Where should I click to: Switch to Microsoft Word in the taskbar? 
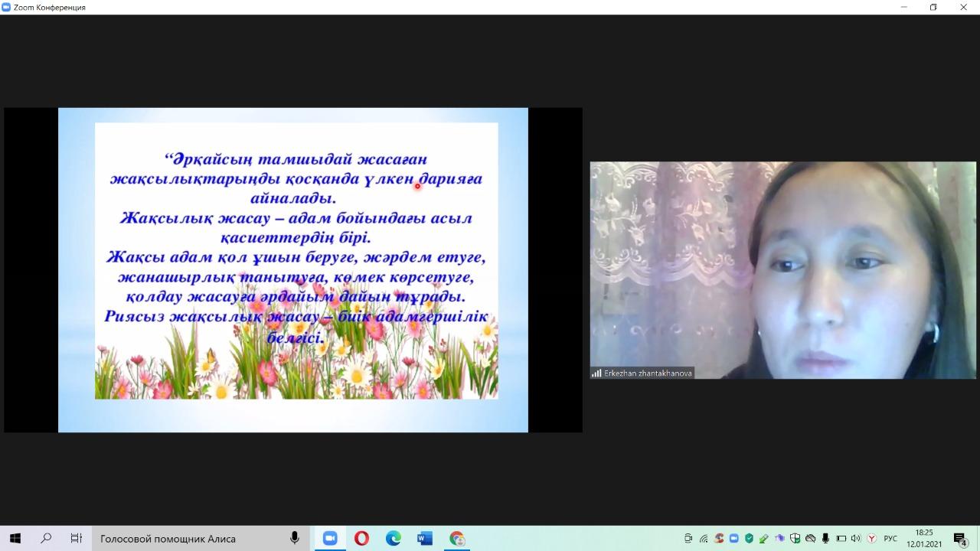(425, 538)
